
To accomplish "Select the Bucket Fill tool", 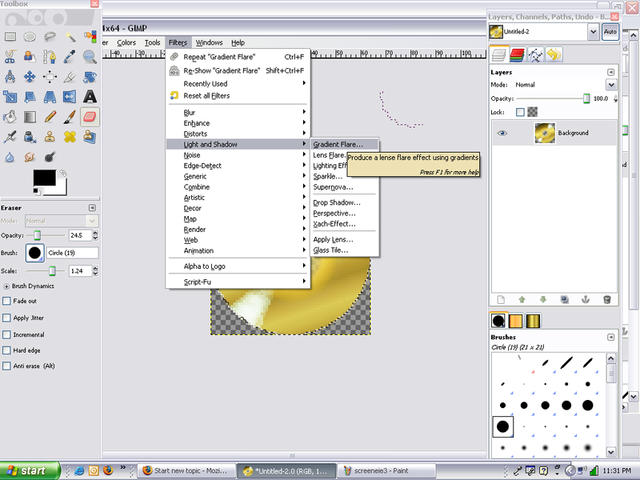I will [10, 117].
